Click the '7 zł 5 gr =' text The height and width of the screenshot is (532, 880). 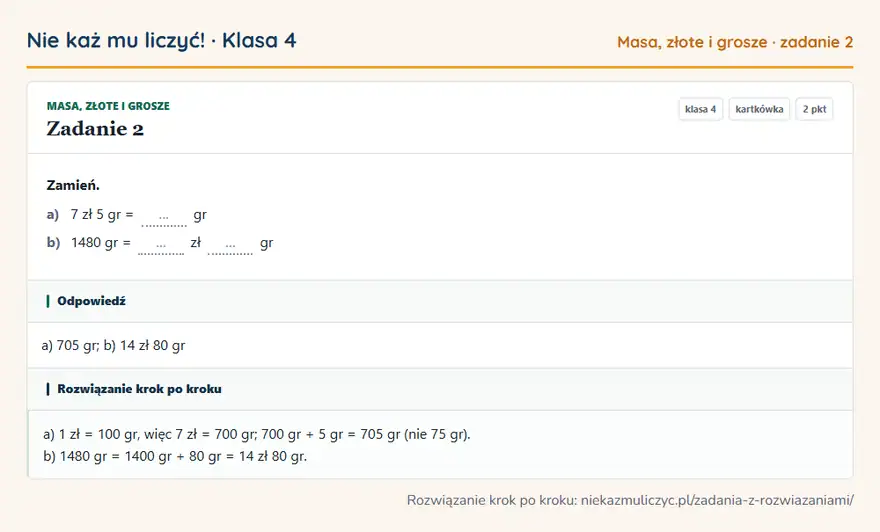tap(102, 215)
